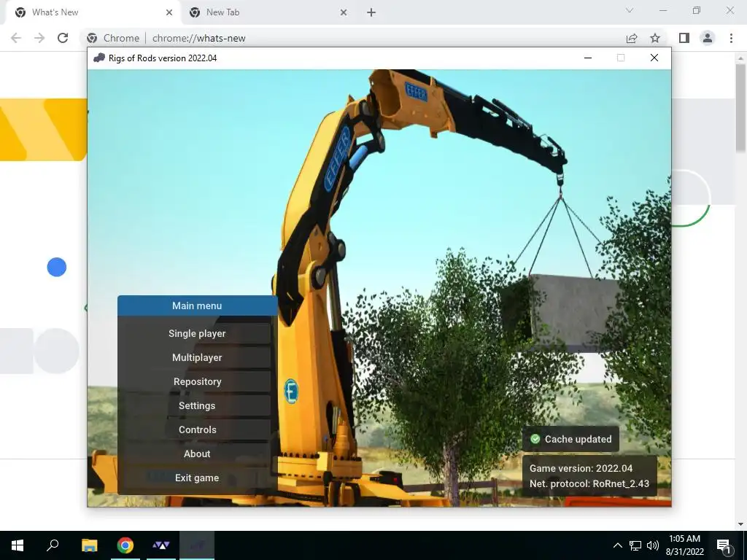
Task: Open Settings in the game menu
Action: pos(197,405)
